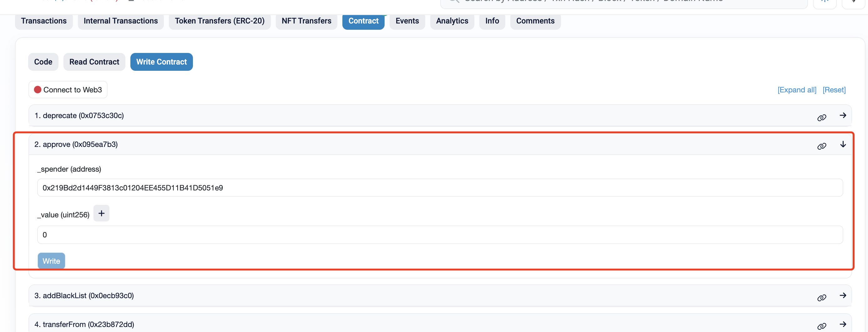The height and width of the screenshot is (332, 868).
Task: Expand the deprecate function arrow
Action: pyautogui.click(x=843, y=115)
